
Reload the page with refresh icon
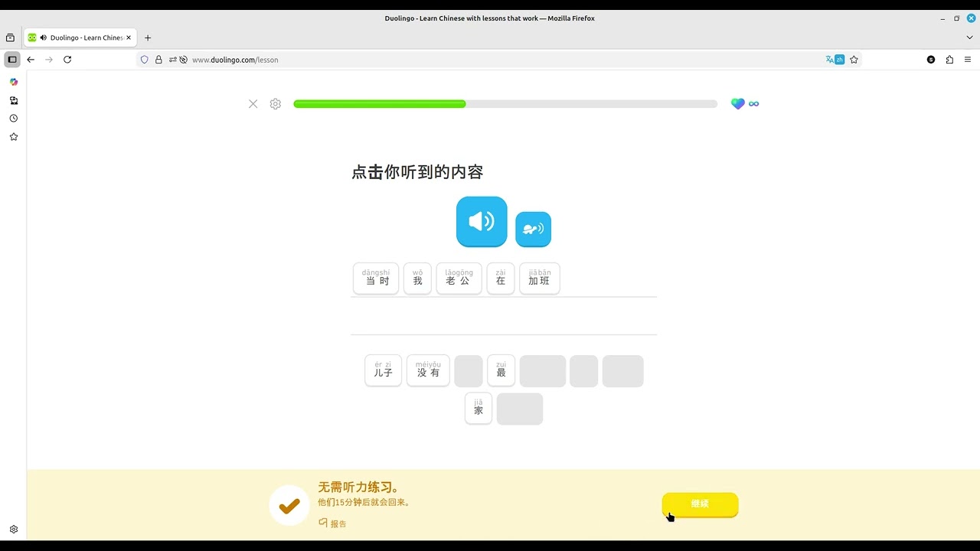[x=67, y=60]
